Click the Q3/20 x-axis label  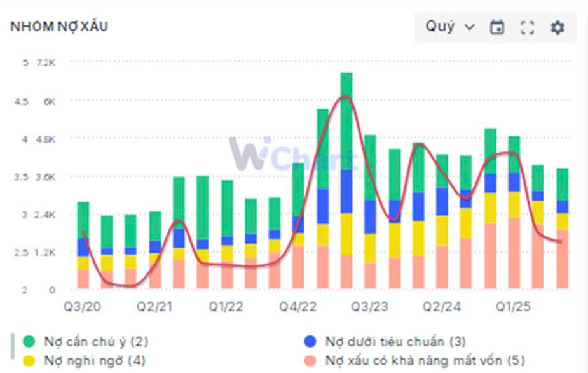81,306
